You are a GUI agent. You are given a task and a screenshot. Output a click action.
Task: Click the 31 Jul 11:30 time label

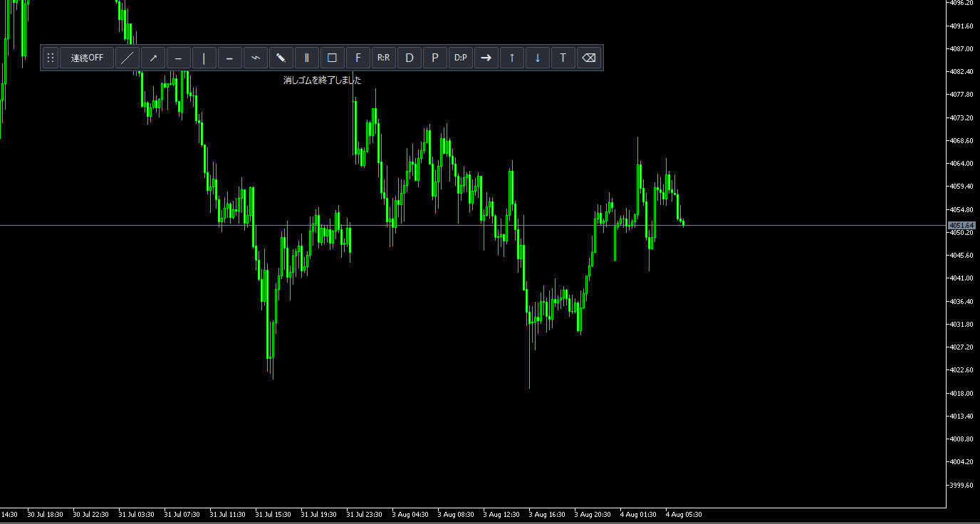point(228,514)
